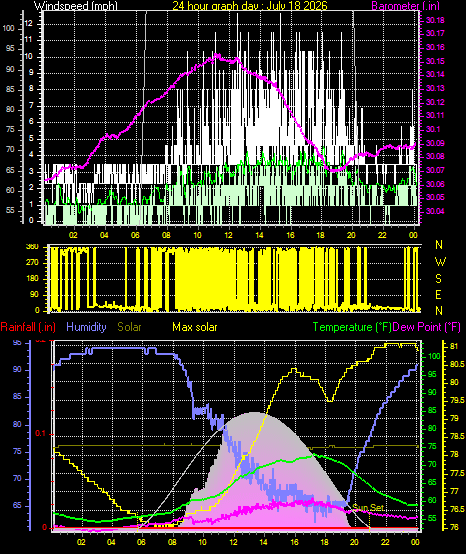
Task: Click the Max solar legend label
Action: 195,327
